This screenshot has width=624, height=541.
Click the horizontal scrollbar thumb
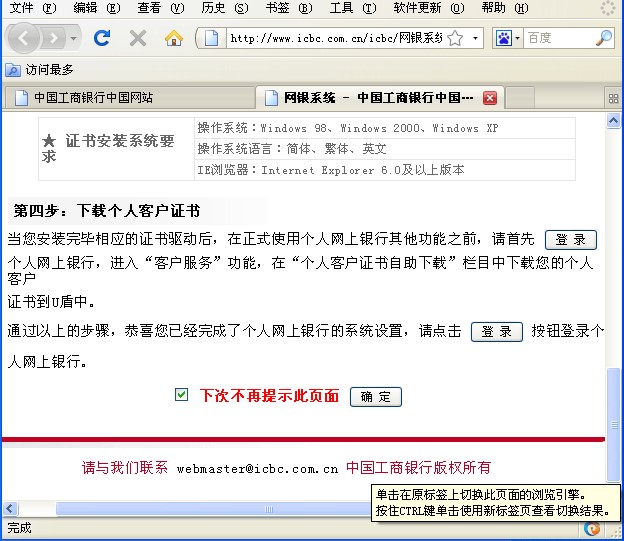213,509
